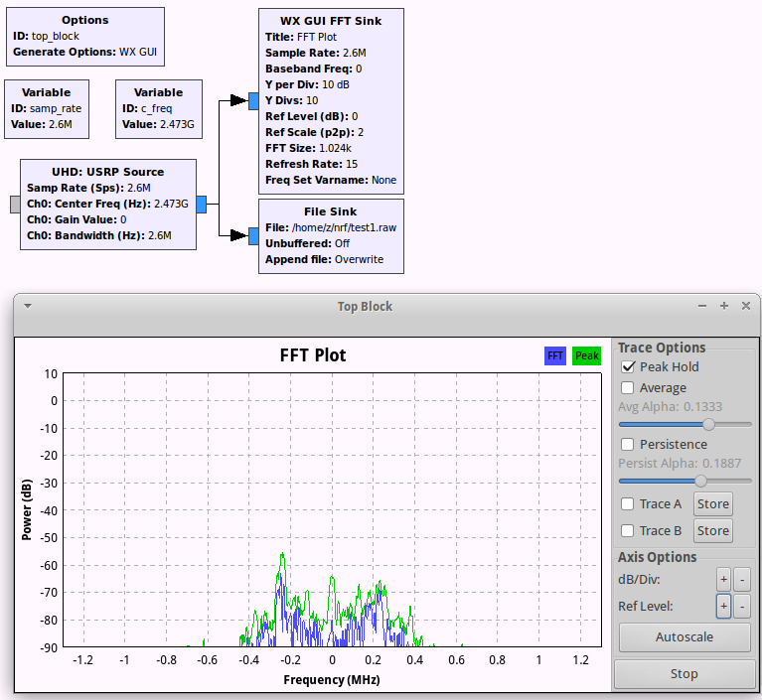Viewport: 762px width, 700px height.
Task: Click the Persist Alpha slider handle
Action: click(x=700, y=481)
